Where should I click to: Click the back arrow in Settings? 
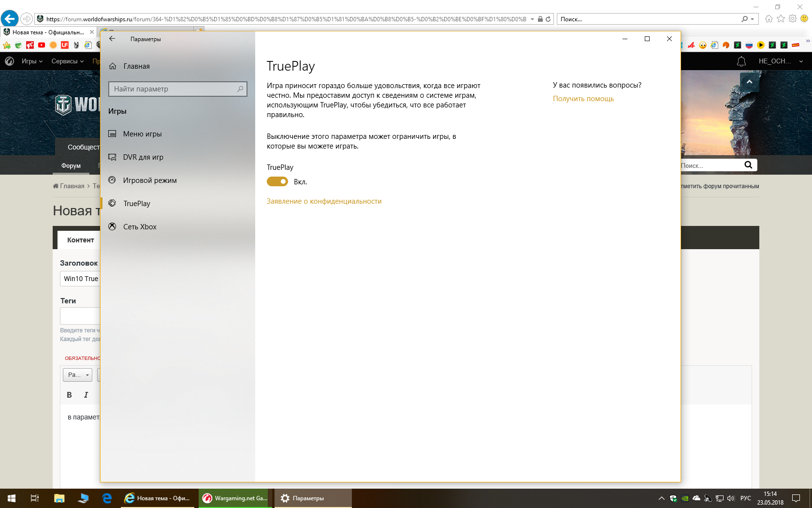pos(112,39)
